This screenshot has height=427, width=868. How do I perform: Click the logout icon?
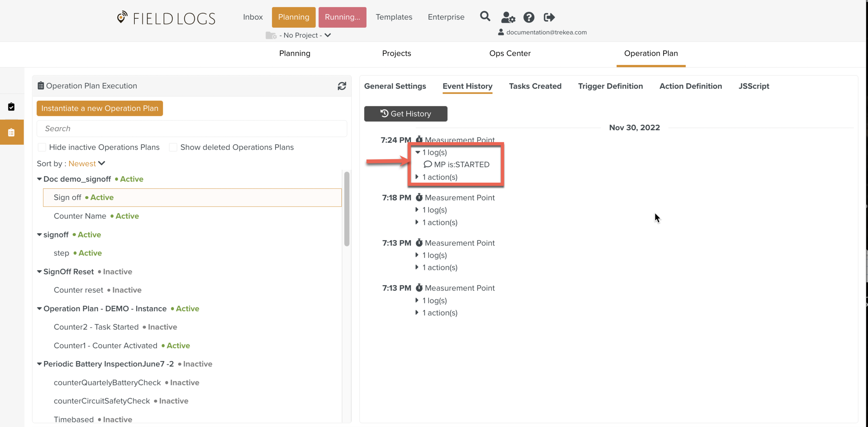pyautogui.click(x=549, y=17)
